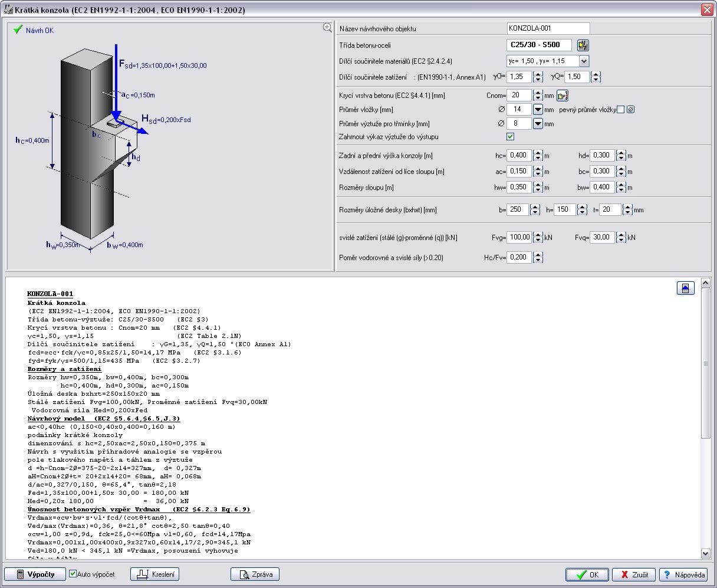Open Nápověda help
The height and width of the screenshot is (588, 717).
point(683,574)
